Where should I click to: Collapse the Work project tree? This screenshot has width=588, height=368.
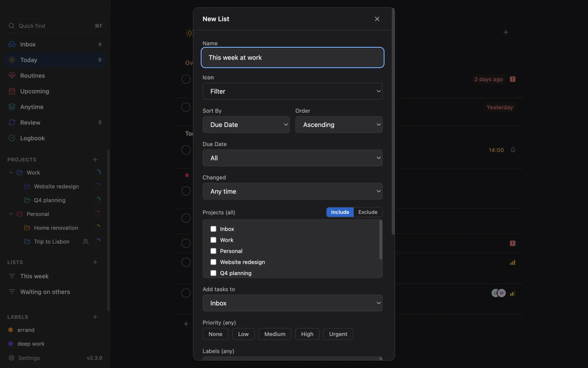click(11, 173)
